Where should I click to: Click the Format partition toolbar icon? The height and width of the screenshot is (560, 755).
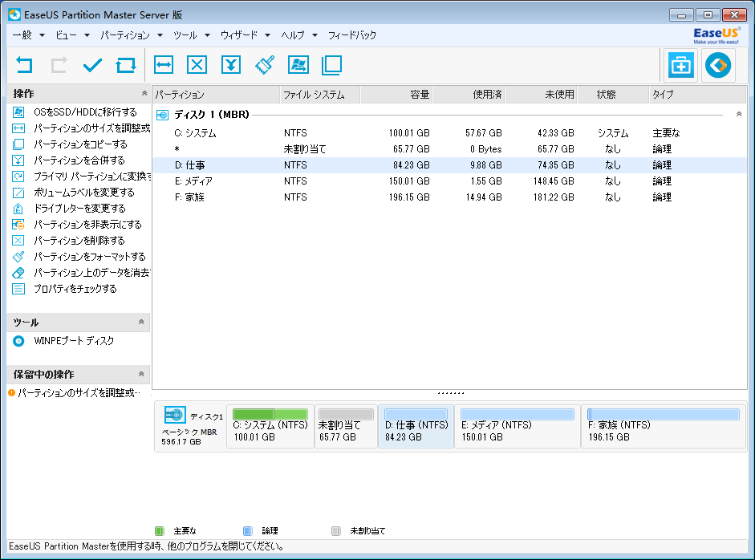265,65
